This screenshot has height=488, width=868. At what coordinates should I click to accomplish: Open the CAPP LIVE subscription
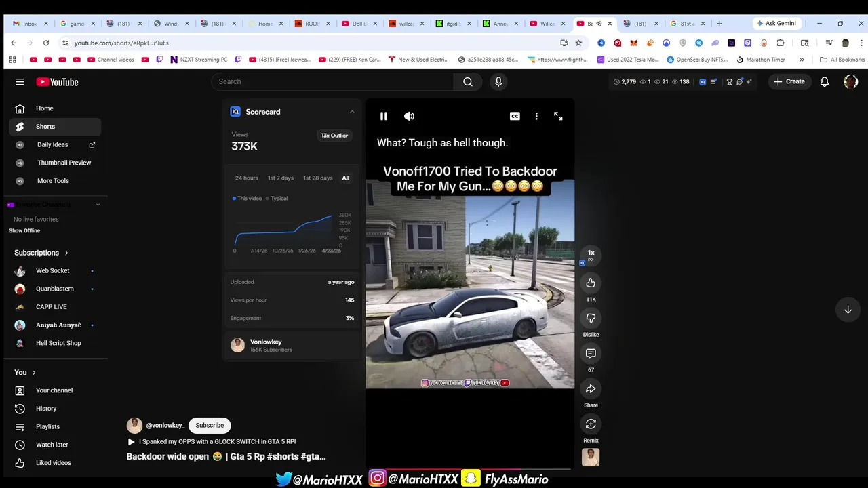[55, 307]
